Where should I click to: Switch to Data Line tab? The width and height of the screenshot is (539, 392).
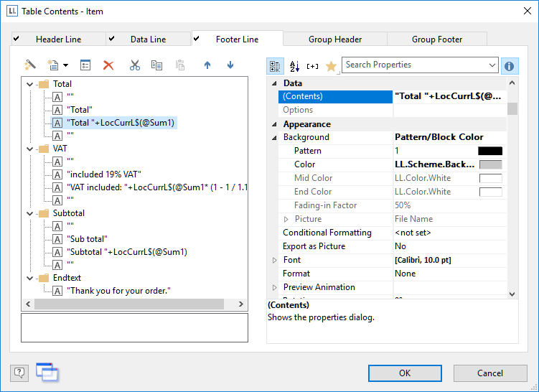(148, 39)
